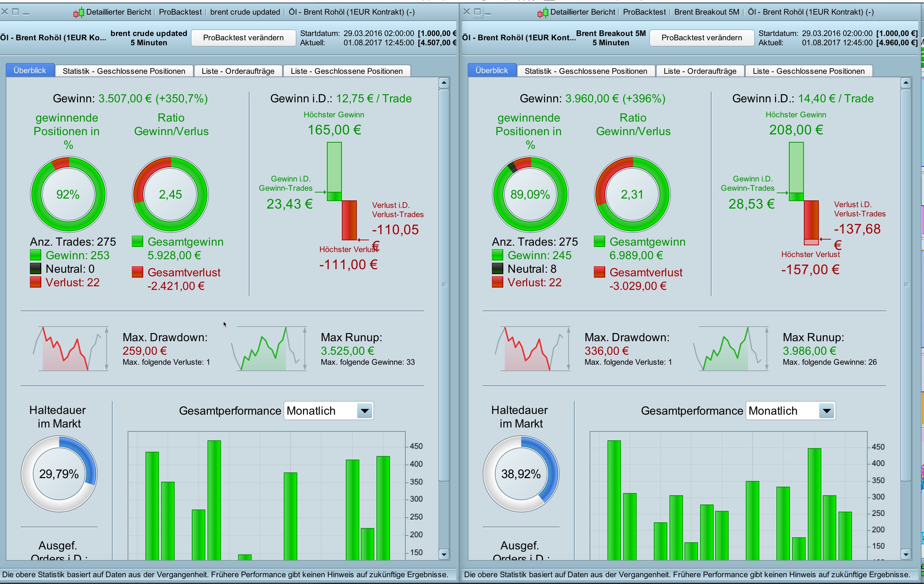Open right Liste - Geschlossene Positionen tab

[808, 71]
